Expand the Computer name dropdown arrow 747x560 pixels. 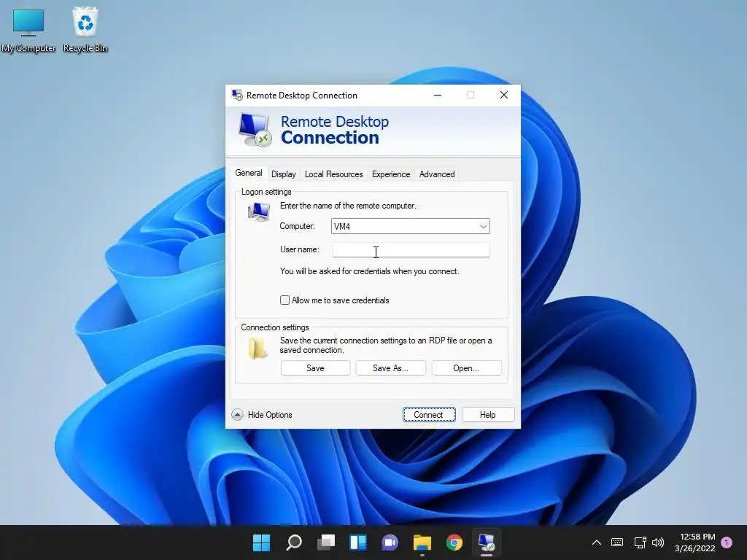point(483,226)
